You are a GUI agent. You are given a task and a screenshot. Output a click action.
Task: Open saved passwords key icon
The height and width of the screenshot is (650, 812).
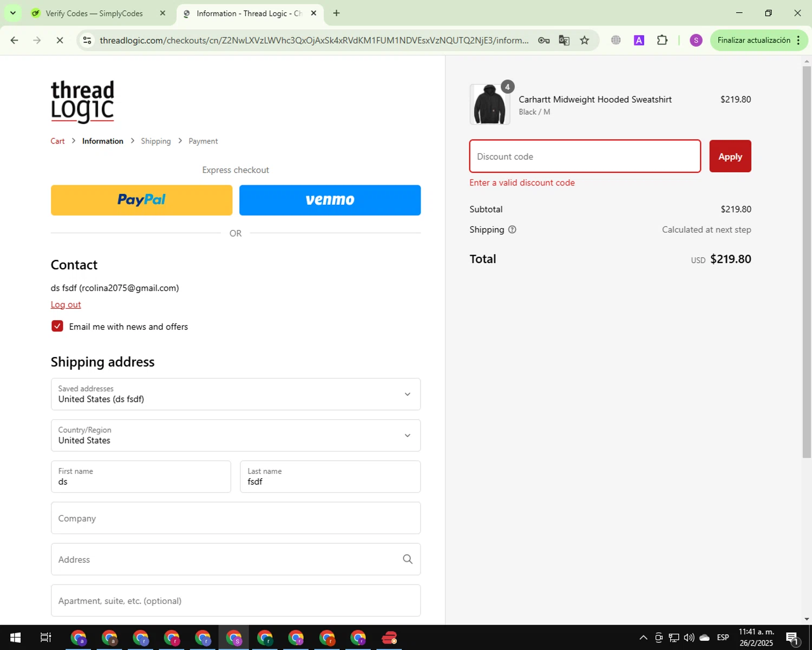click(x=544, y=40)
